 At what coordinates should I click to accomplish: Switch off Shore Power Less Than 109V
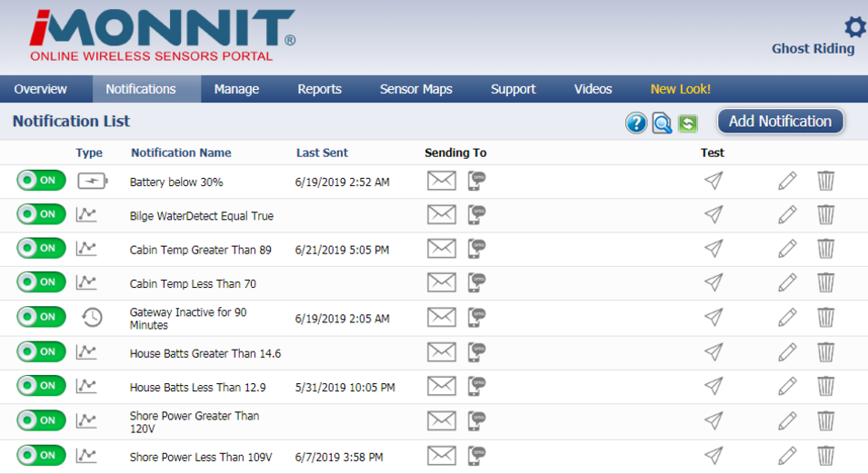click(41, 455)
